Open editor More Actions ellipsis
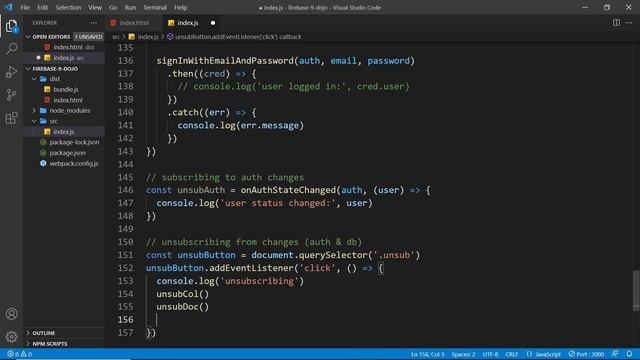The height and width of the screenshot is (360, 640). [629, 23]
